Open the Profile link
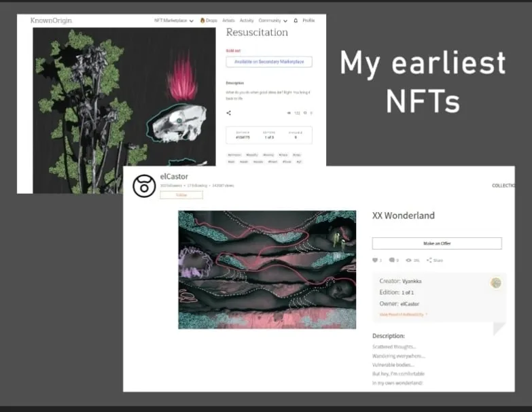This screenshot has height=412, width=532. (308, 20)
